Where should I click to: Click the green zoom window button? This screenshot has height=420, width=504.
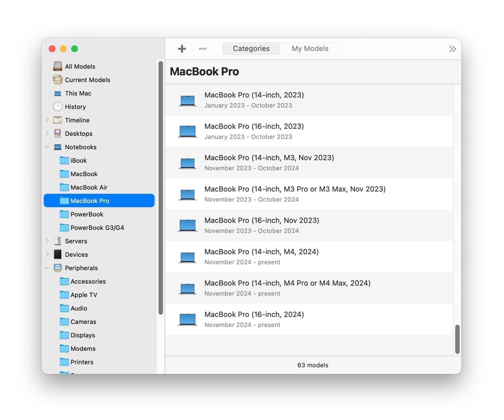74,49
